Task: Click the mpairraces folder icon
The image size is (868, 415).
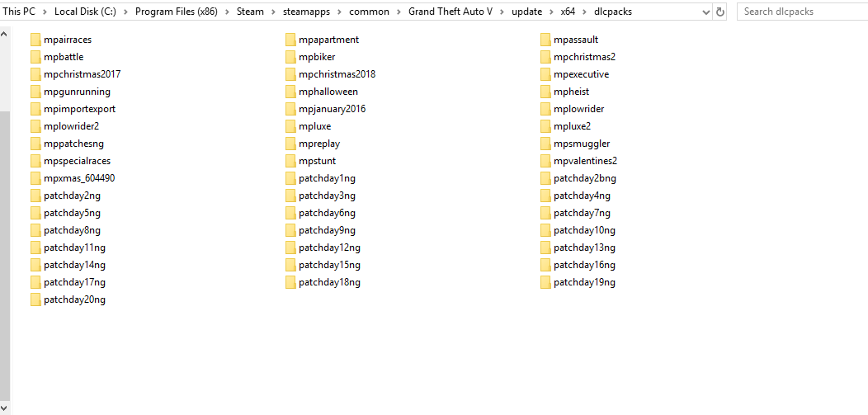Action: (x=35, y=40)
